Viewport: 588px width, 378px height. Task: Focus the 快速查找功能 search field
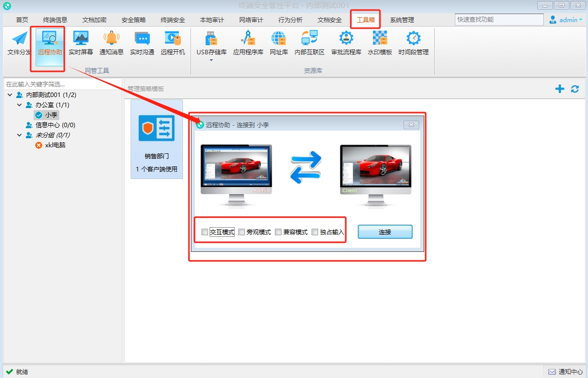[499, 20]
